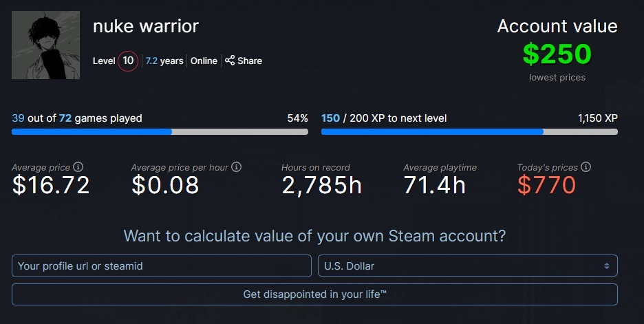This screenshot has height=324, width=644.
Task: Click info icon beside Average price
Action: click(78, 167)
